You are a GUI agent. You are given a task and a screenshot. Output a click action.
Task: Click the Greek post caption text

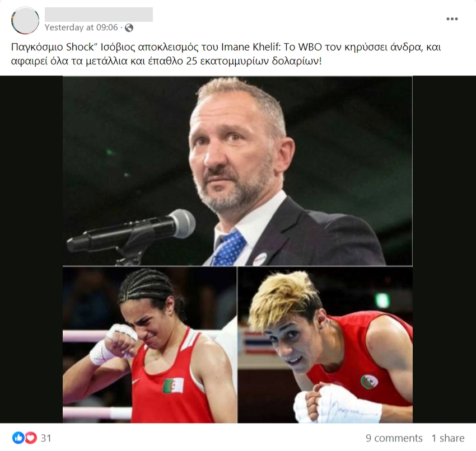[226, 54]
